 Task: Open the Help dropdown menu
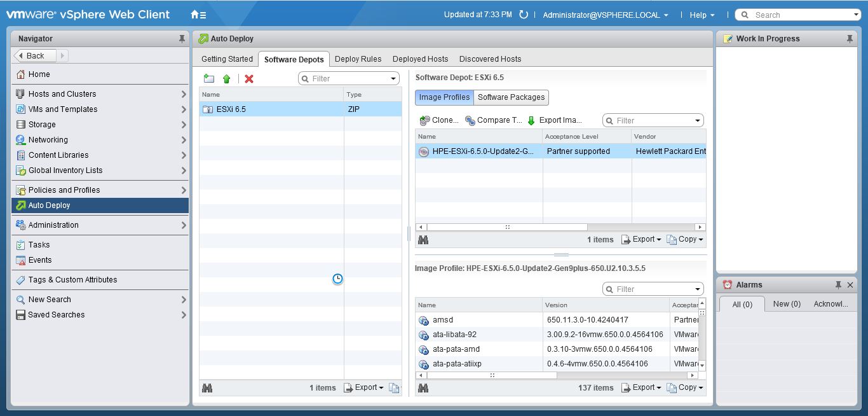pyautogui.click(x=702, y=15)
